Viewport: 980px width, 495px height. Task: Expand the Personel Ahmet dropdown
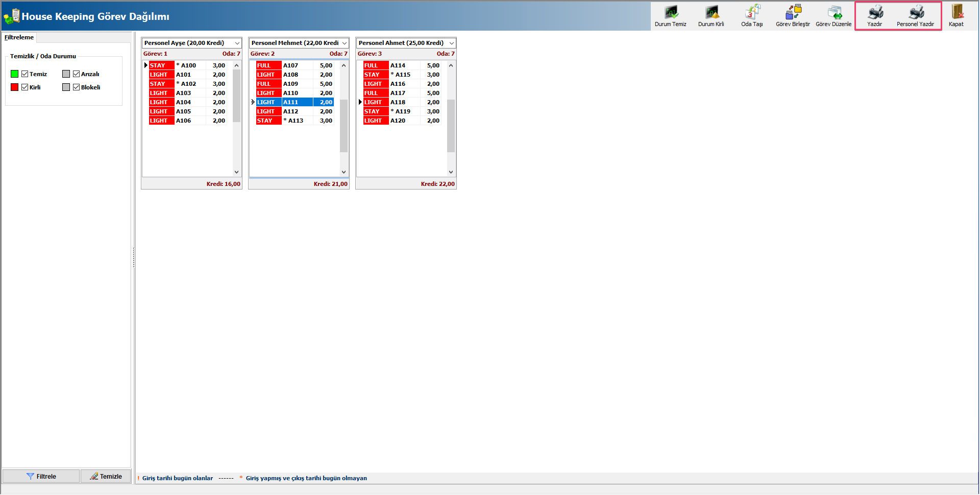pyautogui.click(x=452, y=43)
